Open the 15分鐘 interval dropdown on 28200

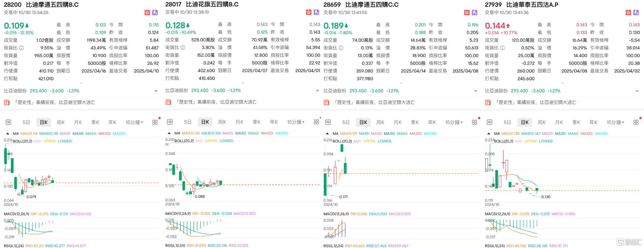[134, 122]
